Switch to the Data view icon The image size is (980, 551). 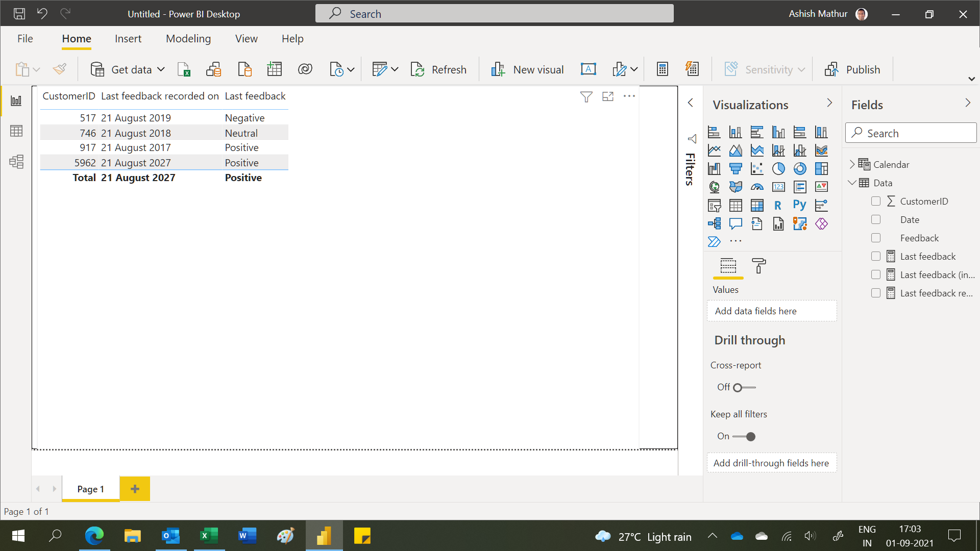[16, 131]
